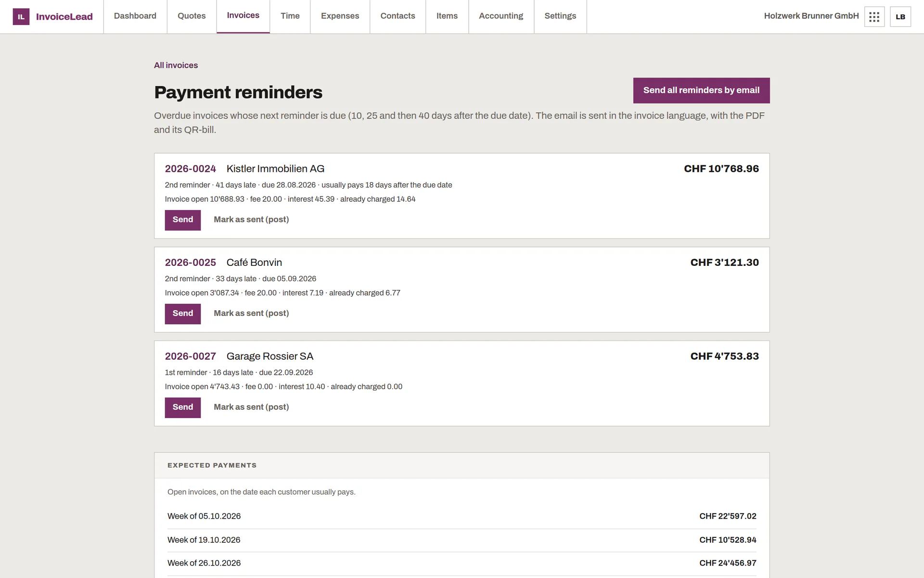Select the Invoices tab

click(x=243, y=16)
